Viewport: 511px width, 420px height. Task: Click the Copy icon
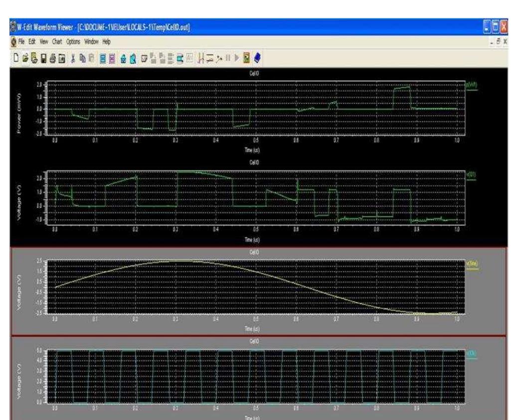82,59
